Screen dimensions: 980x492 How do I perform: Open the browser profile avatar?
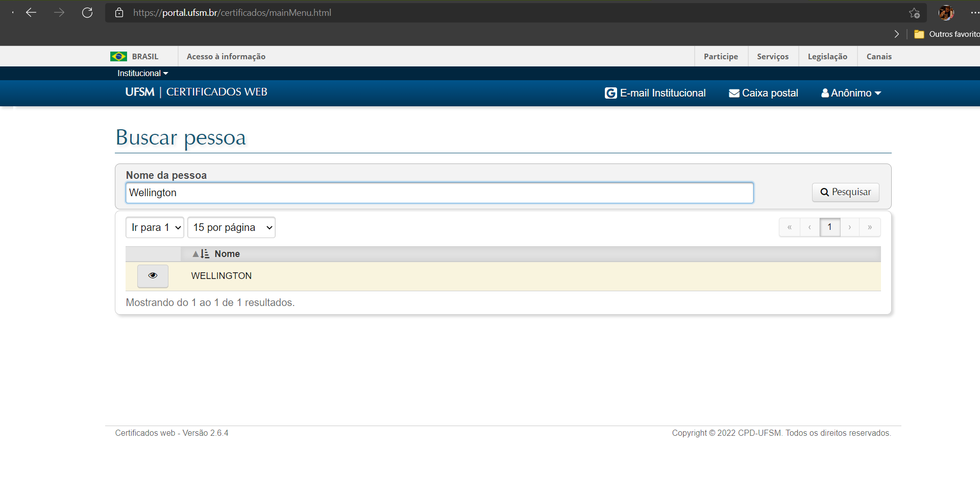coord(946,13)
